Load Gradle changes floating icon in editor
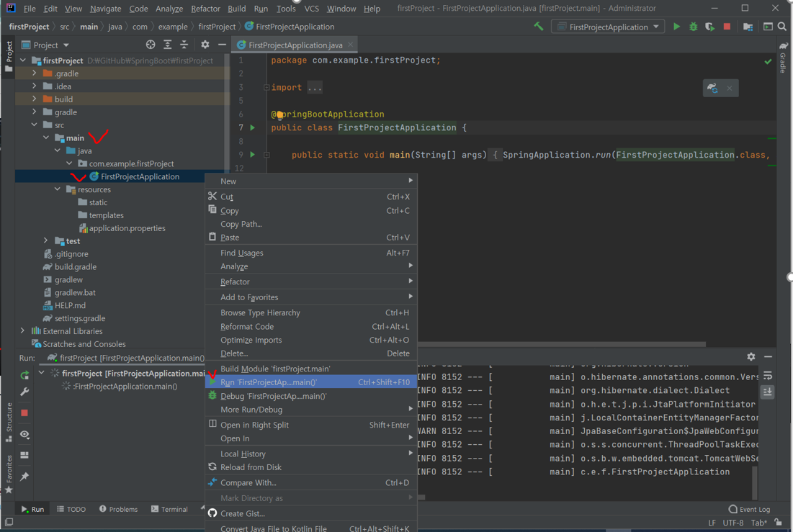 (712, 88)
